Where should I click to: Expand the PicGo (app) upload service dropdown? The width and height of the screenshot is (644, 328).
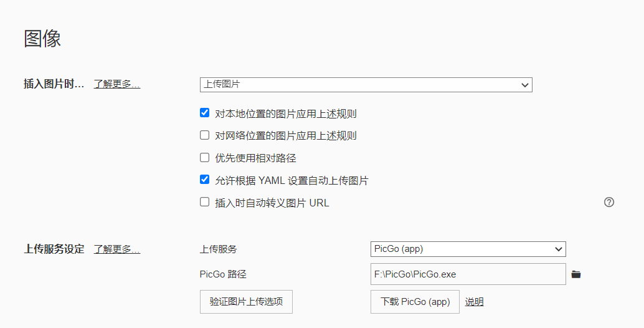click(x=468, y=249)
